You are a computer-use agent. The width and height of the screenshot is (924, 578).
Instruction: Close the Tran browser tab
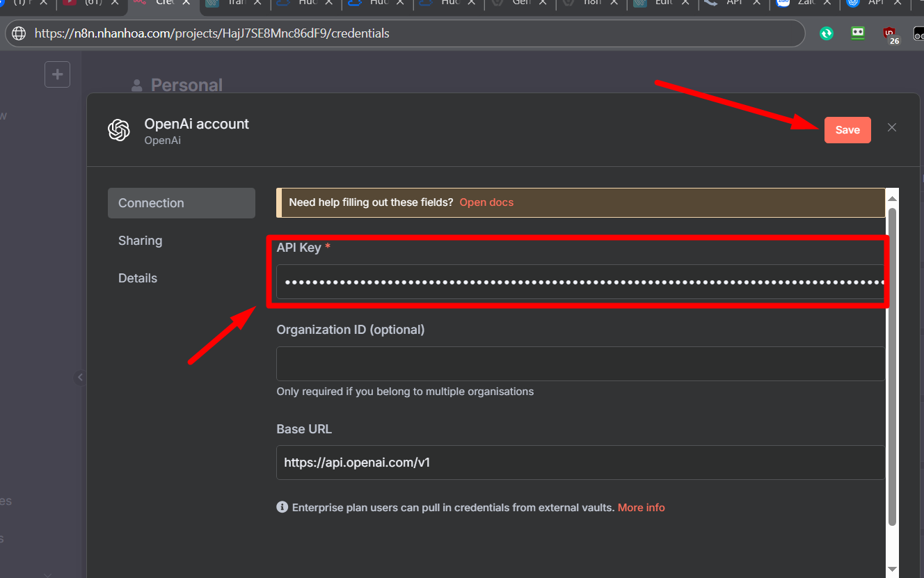[257, 2]
